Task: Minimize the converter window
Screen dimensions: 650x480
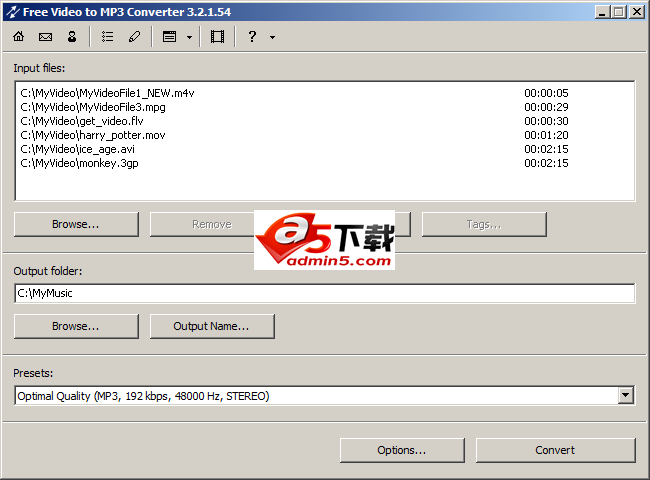Action: (602, 12)
